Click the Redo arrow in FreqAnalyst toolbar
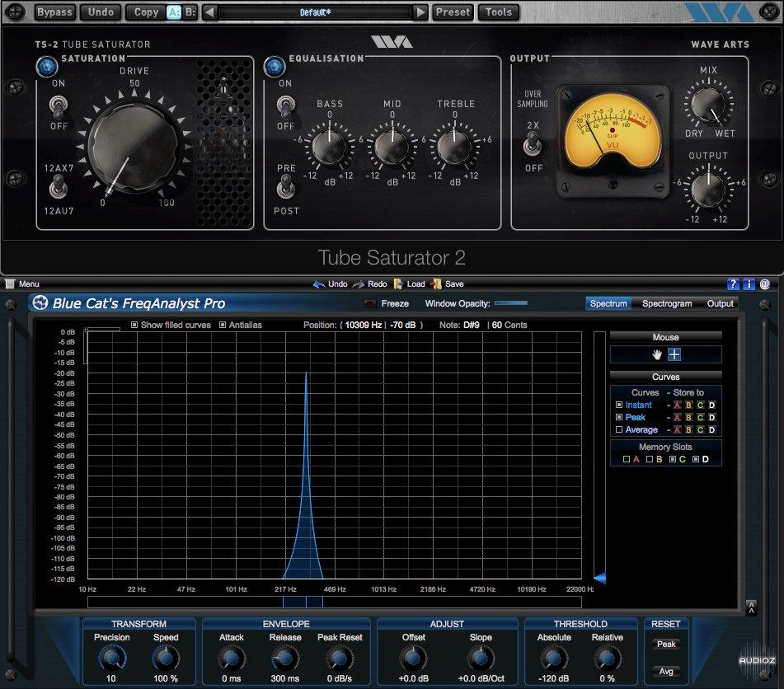This screenshot has height=689, width=784. (359, 284)
